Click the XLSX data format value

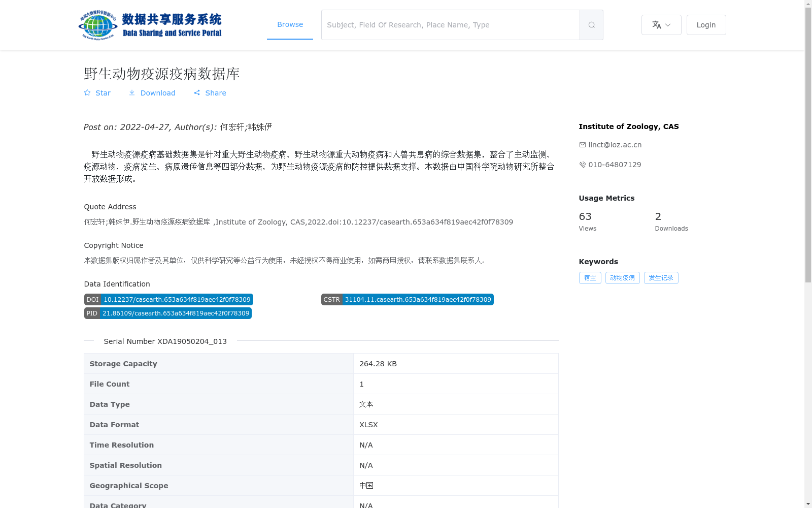pyautogui.click(x=368, y=425)
